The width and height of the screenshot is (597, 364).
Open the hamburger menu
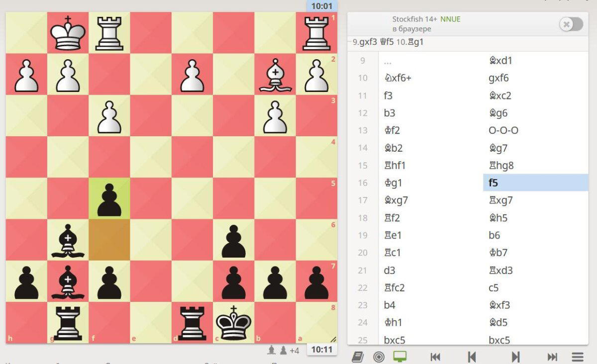pyautogui.click(x=578, y=357)
